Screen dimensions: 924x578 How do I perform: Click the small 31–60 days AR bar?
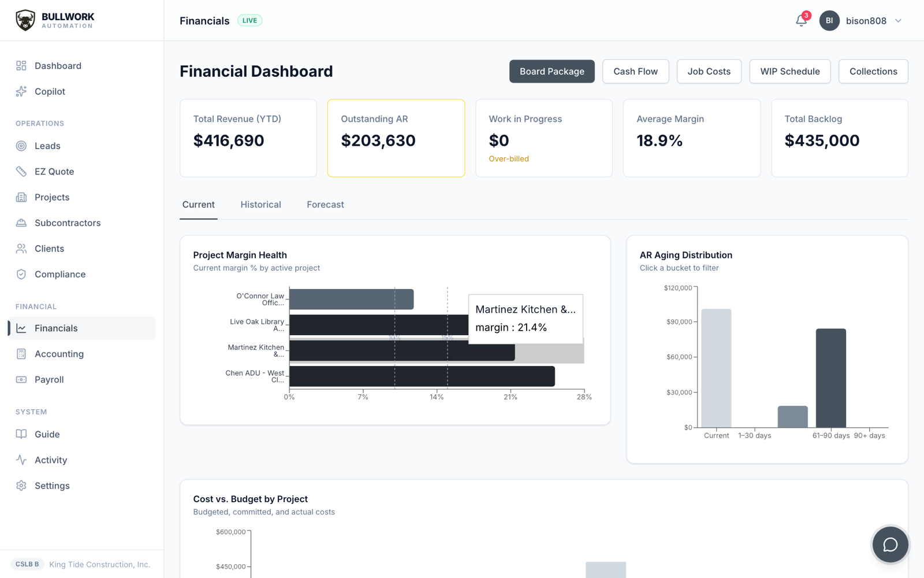(793, 417)
